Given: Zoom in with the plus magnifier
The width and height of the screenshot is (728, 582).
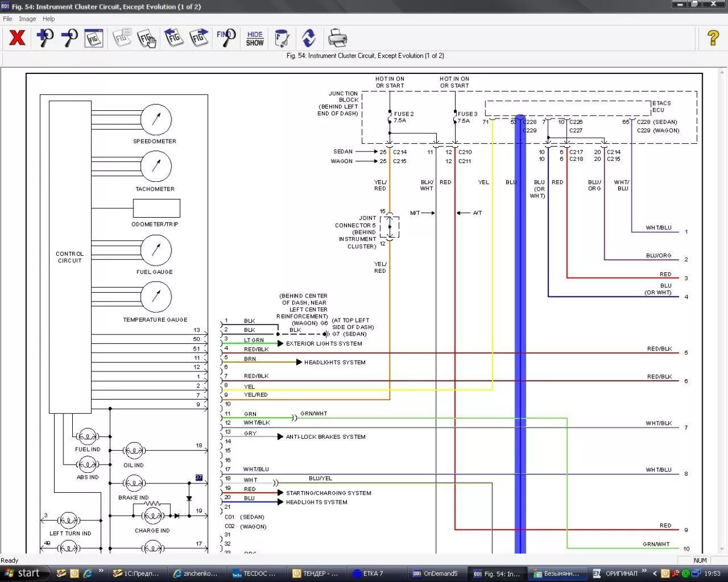Looking at the screenshot, I should point(45,38).
